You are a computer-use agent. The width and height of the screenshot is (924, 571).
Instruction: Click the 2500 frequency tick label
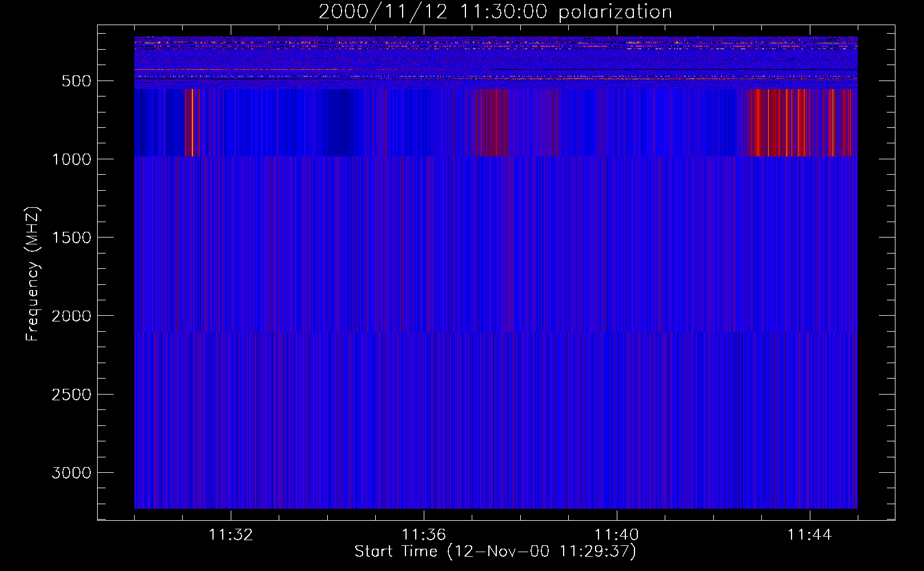pos(71,395)
